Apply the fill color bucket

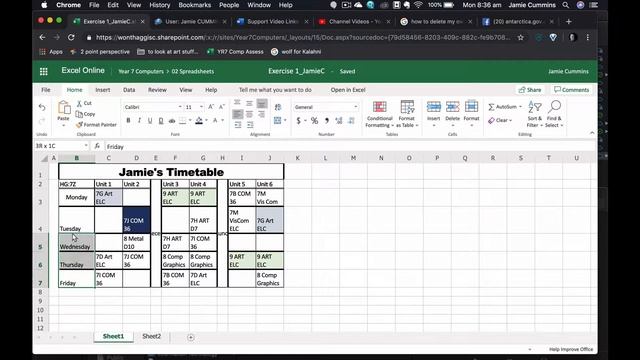coord(199,120)
